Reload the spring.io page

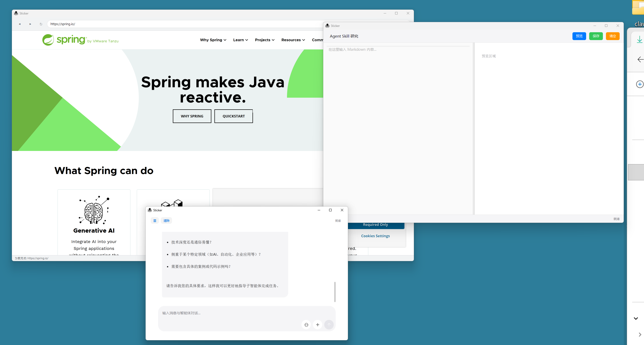[41, 24]
